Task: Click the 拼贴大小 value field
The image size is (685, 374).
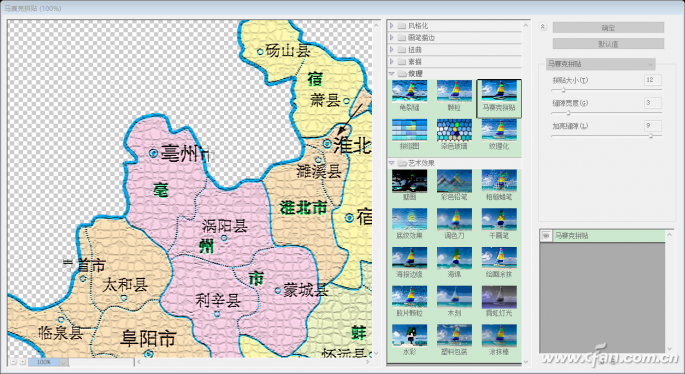Action: point(653,80)
